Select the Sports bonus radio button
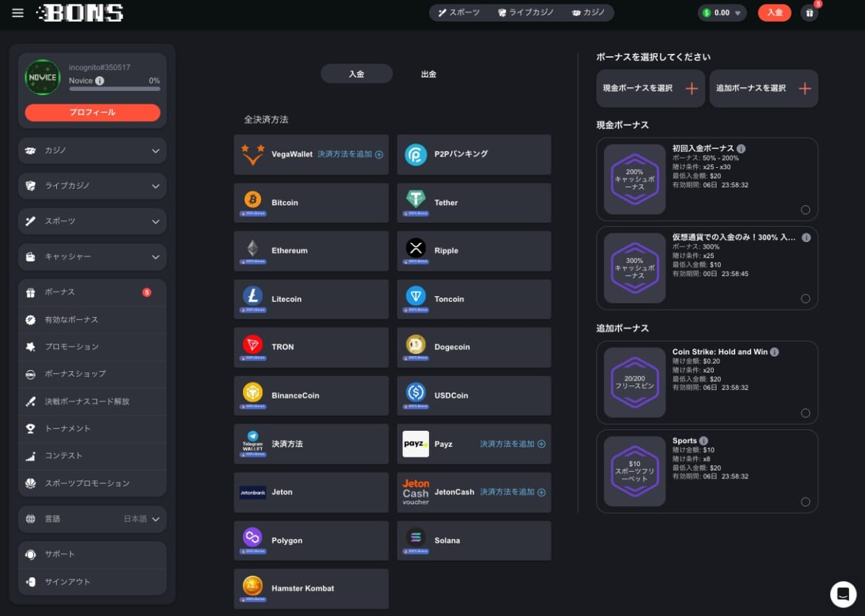865x616 pixels. coord(805,502)
